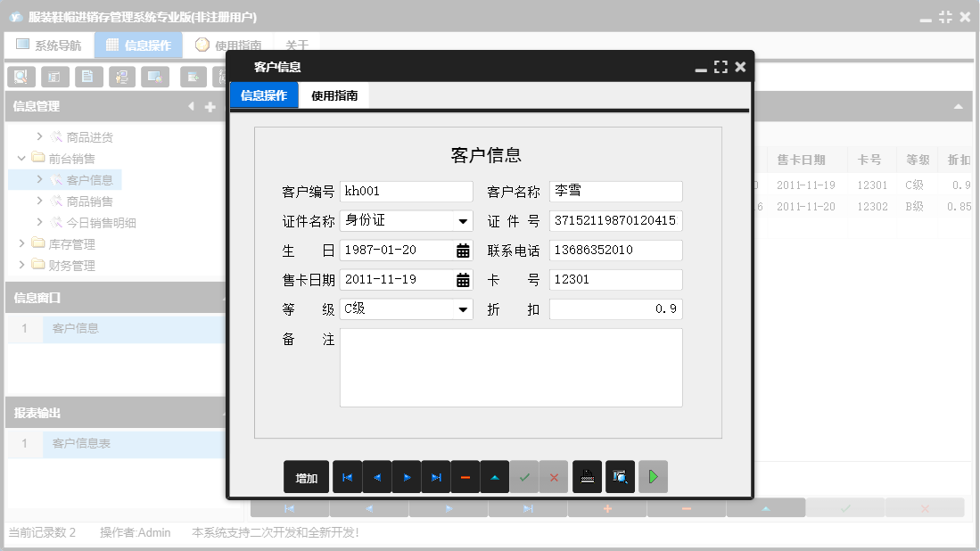Jump to the first customer record

point(347,477)
